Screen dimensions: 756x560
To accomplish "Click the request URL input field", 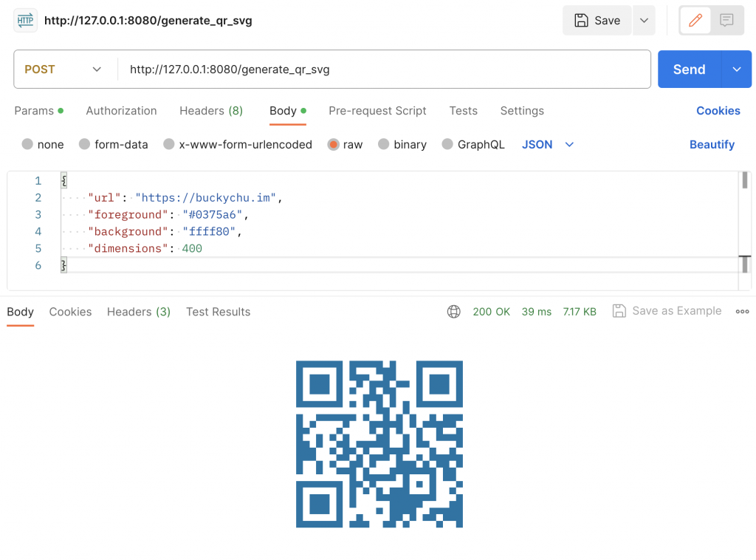I will (384, 69).
